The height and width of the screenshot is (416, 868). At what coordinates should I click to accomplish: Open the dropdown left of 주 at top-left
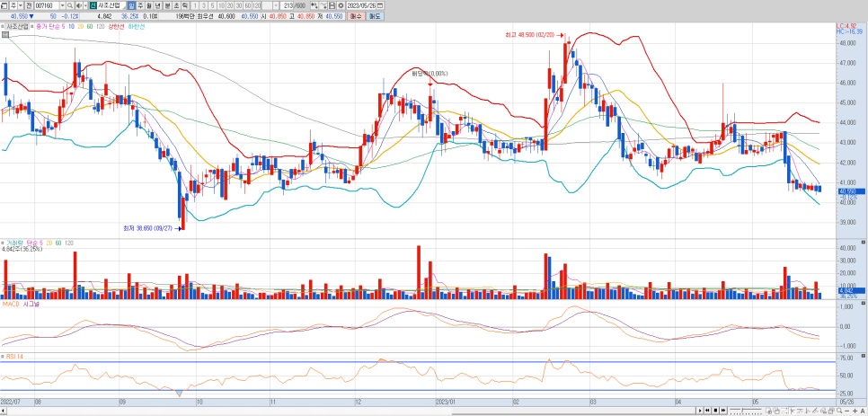21,5
